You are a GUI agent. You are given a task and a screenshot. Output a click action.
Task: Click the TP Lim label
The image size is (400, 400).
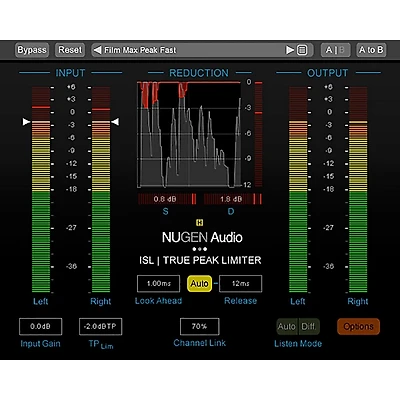(101, 344)
